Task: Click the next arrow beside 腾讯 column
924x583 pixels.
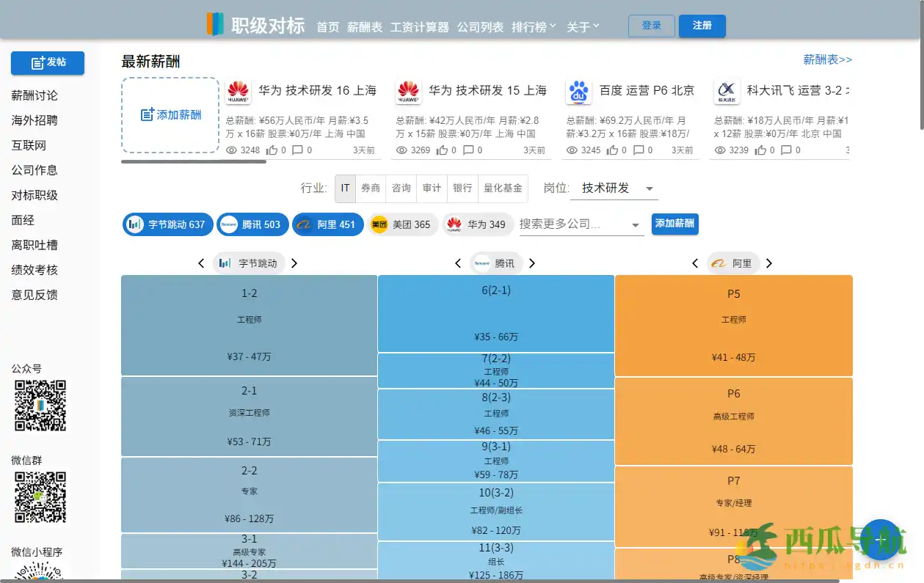Action: (x=532, y=263)
